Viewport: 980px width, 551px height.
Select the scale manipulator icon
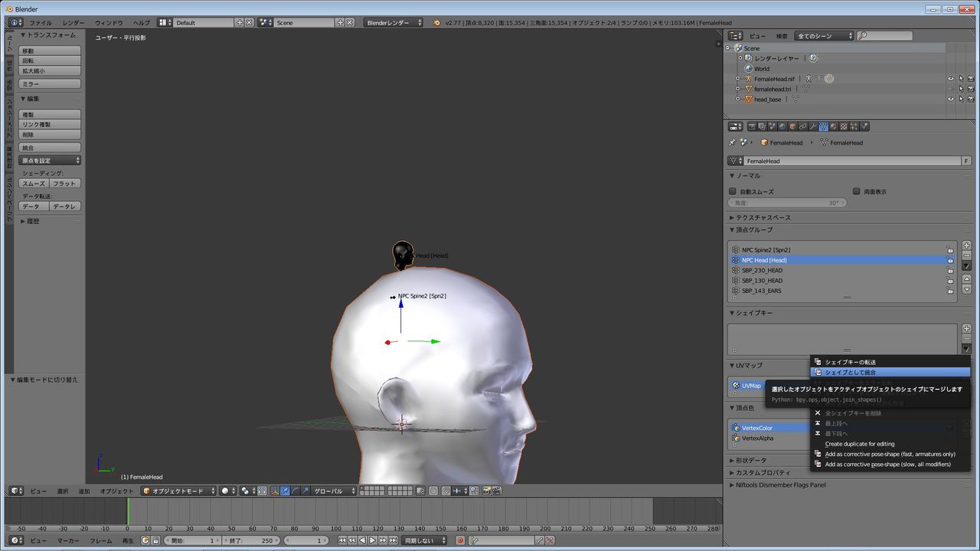(x=305, y=491)
